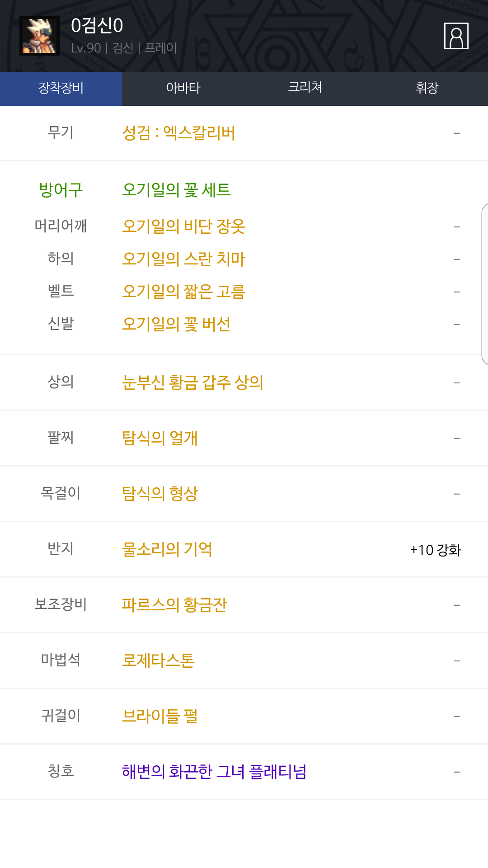Switch to the 아바타 tab

click(x=183, y=88)
